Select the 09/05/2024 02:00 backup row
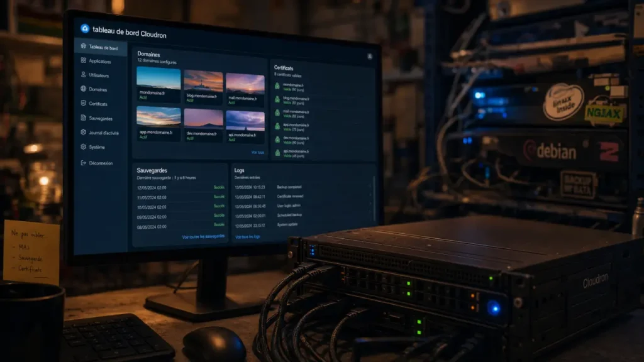 coord(180,216)
